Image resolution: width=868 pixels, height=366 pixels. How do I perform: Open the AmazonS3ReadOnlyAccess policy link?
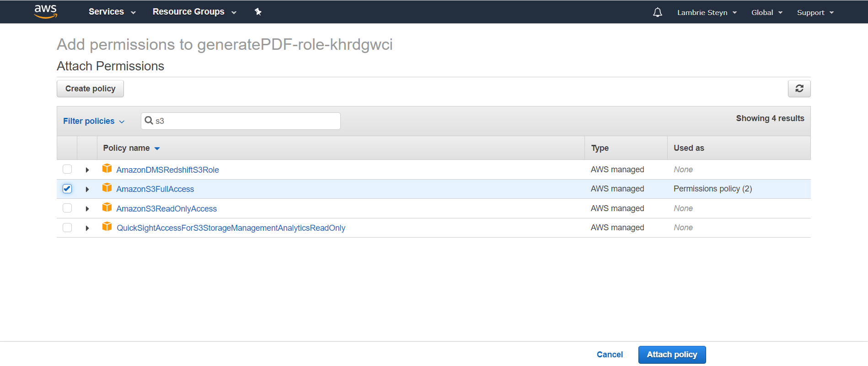click(166, 209)
